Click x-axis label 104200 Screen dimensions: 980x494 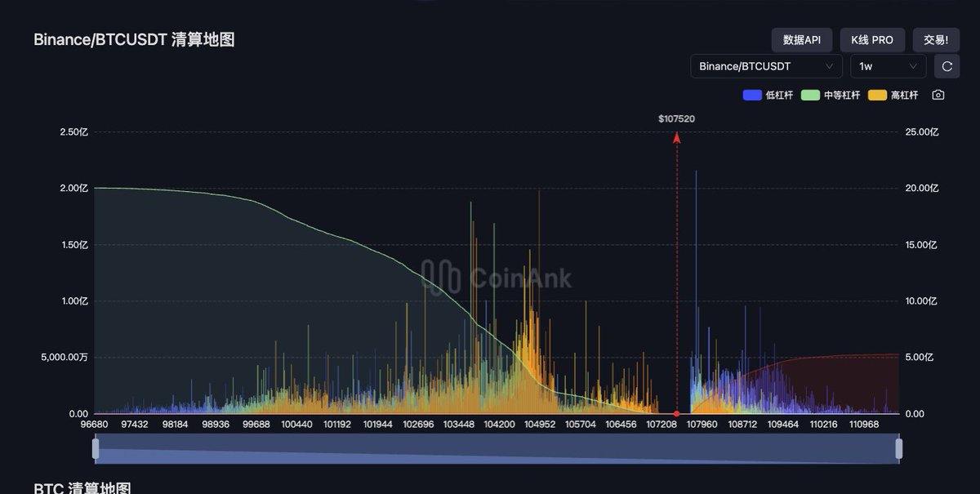(500, 425)
